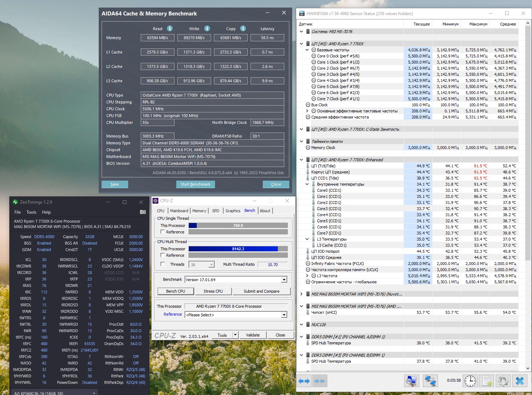Enable Reference checkbox under CPU Multi Thread
Image resolution: width=532 pixels, height=395 pixels.
click(x=163, y=255)
